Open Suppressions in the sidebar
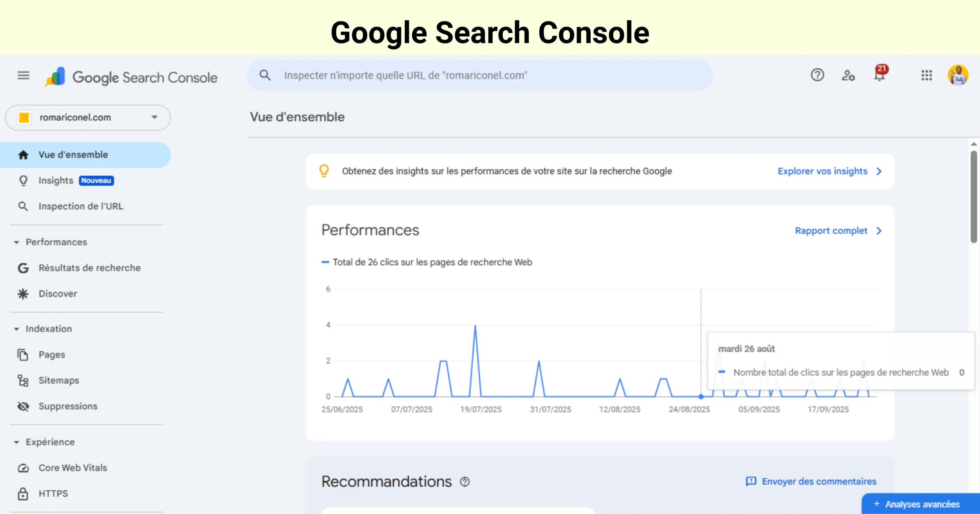Screen dimensions: 980x514 [x=68, y=406]
